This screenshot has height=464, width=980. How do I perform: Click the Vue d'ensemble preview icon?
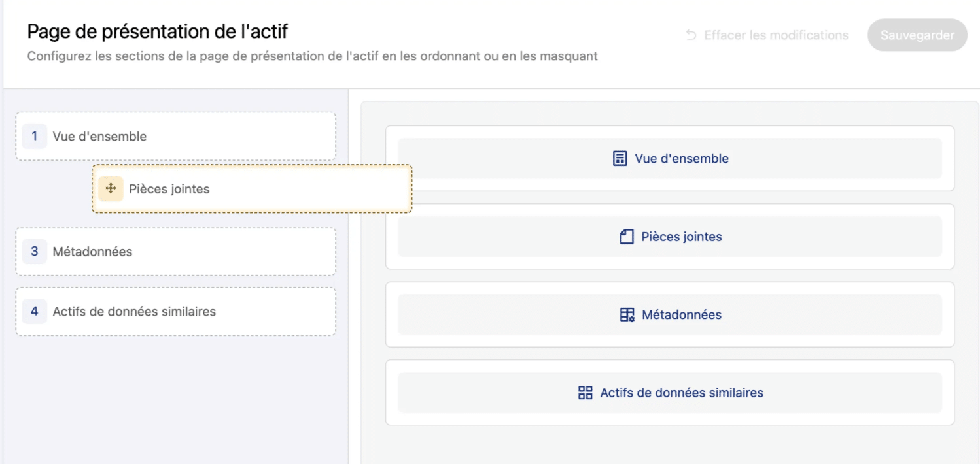coord(620,159)
